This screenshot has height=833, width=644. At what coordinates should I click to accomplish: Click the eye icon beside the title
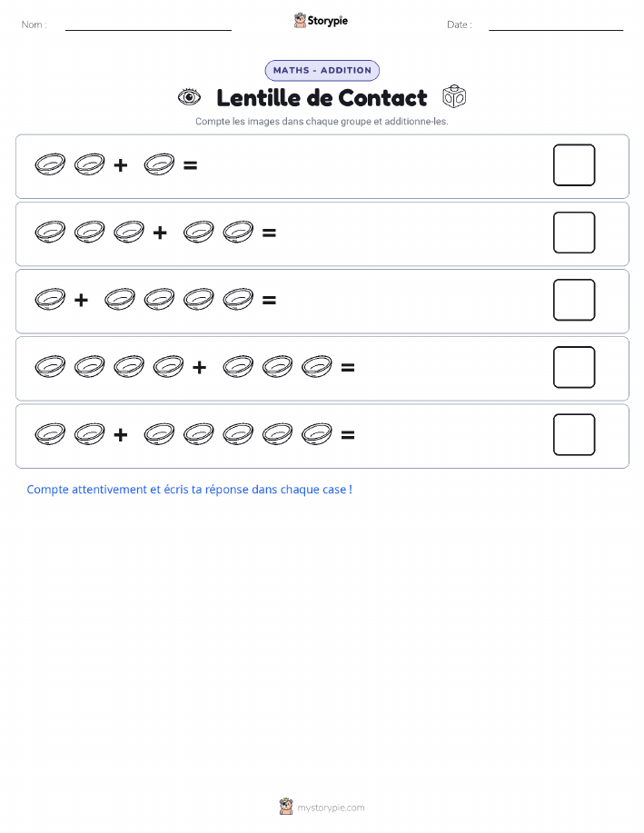point(189,96)
